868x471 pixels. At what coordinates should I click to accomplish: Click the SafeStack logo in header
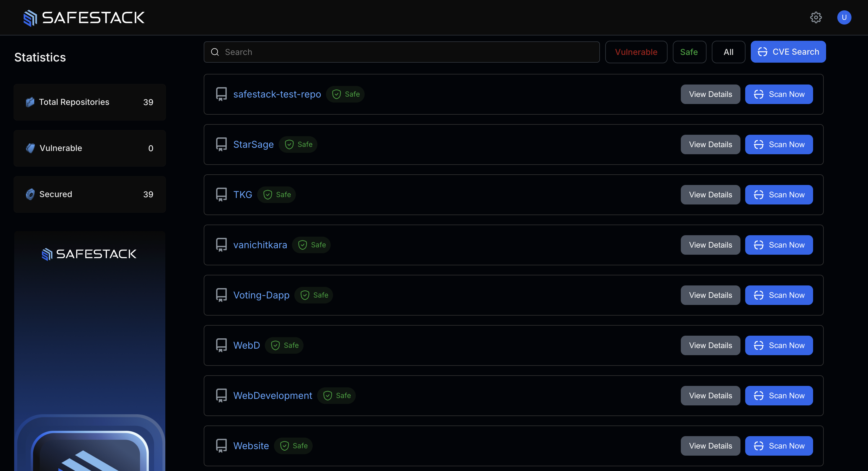(x=84, y=17)
